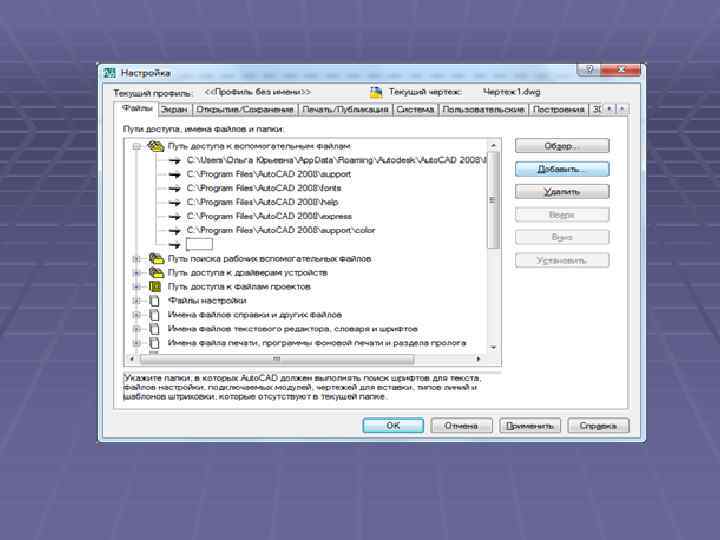Click the icon of Путь доступа к файлам проектов

tap(155, 287)
